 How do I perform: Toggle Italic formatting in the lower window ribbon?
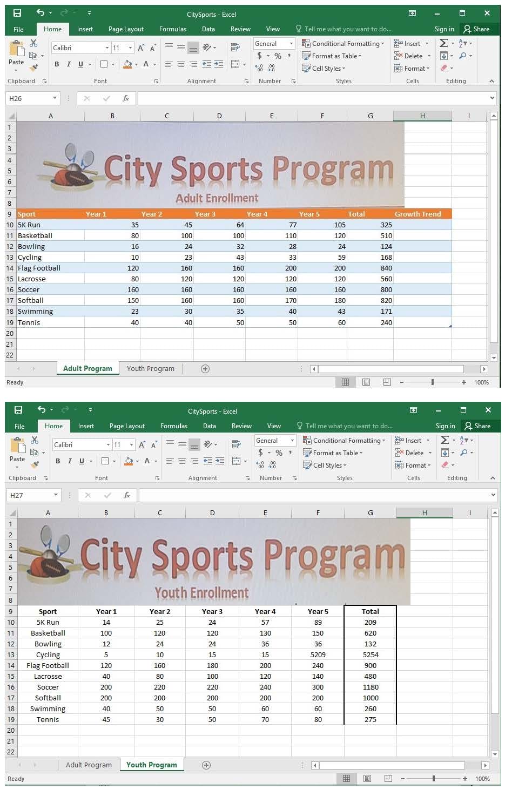click(70, 461)
